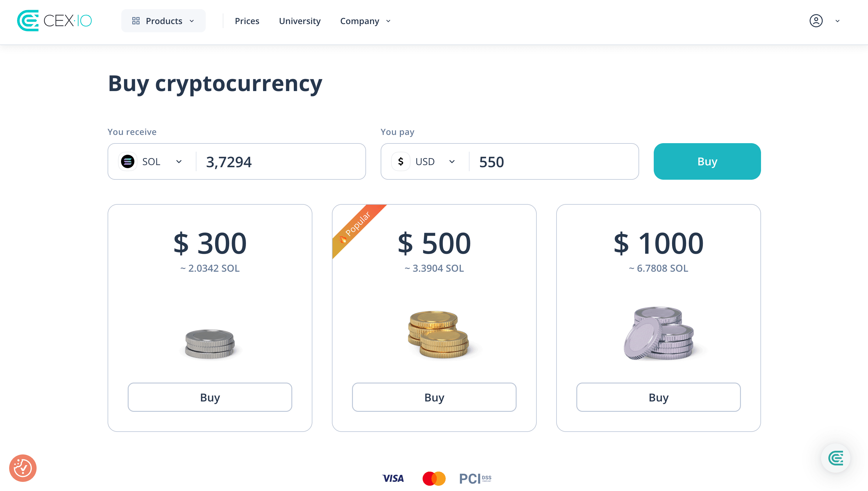Open the Products dropdown menu
The height and width of the screenshot is (491, 868).
point(163,21)
